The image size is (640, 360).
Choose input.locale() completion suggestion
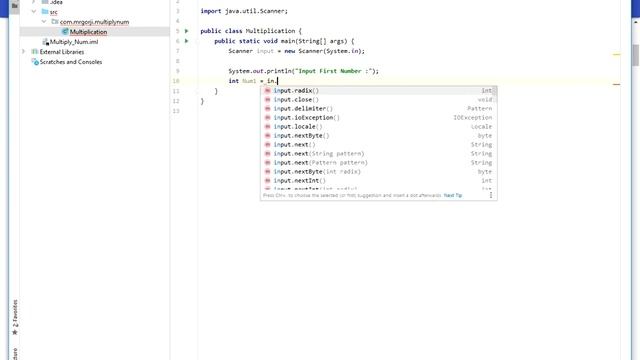[x=378, y=127]
